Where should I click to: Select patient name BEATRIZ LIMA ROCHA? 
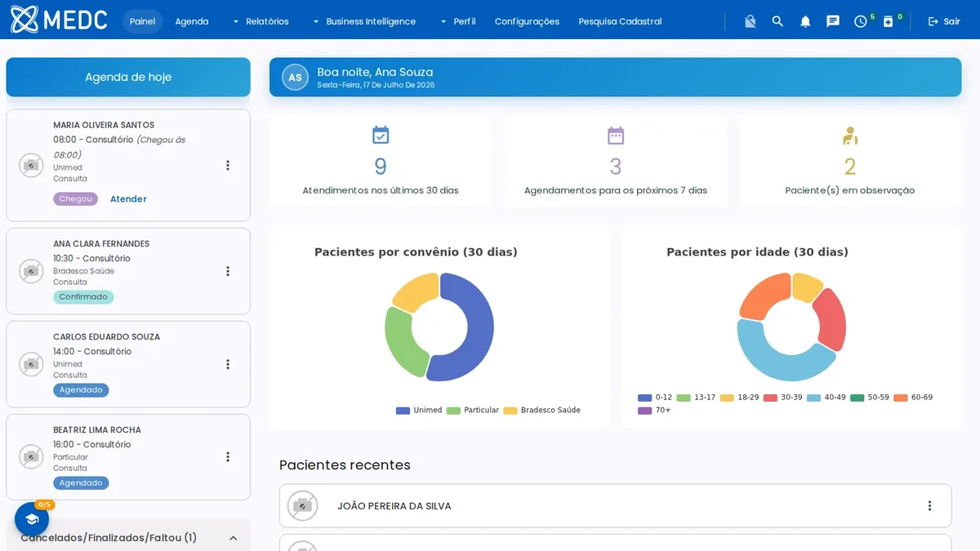coord(97,430)
